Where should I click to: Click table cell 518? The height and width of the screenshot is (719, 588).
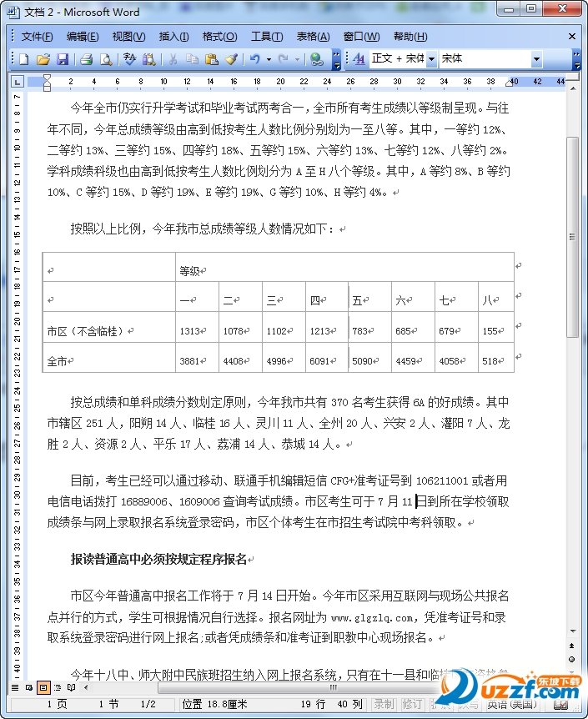pyautogui.click(x=495, y=357)
